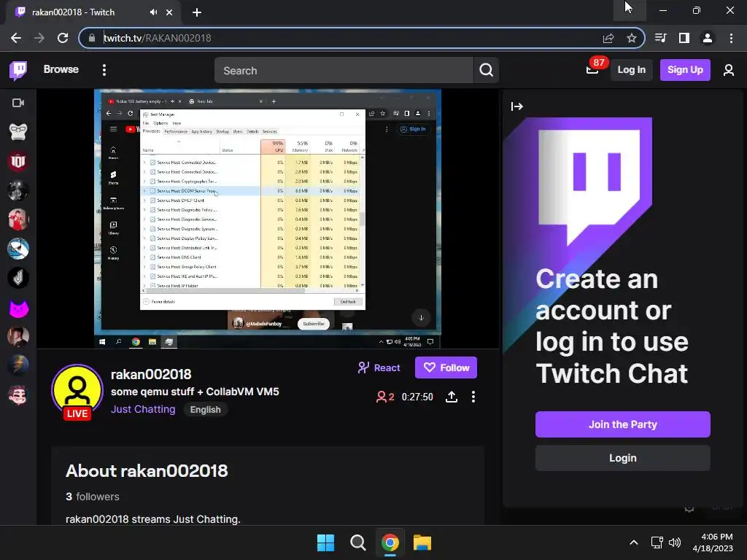Click the viewer count icon

(381, 397)
